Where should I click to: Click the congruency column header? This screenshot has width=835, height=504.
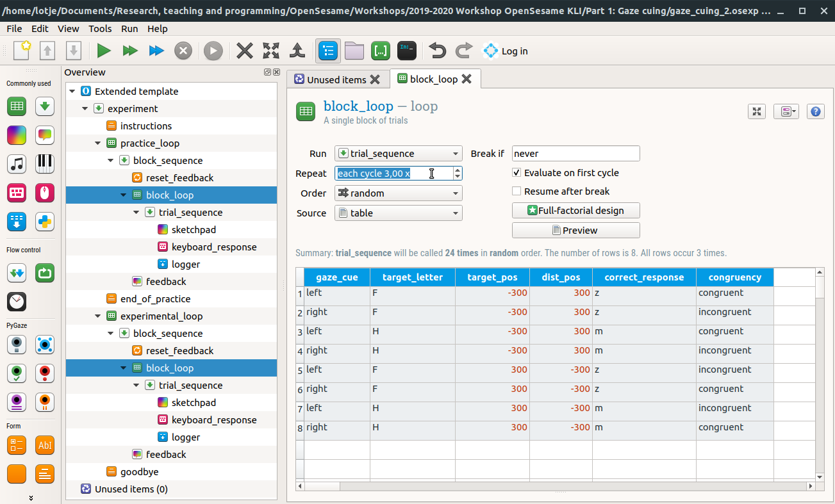coord(735,277)
